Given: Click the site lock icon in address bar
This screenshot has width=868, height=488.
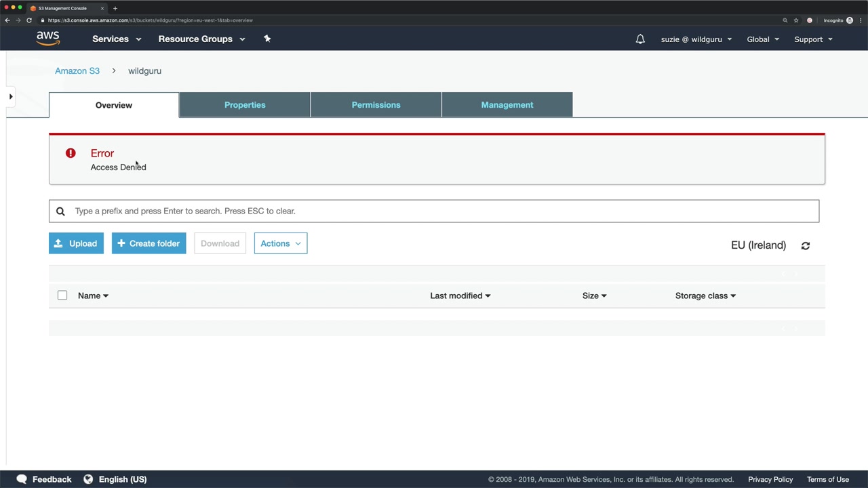Looking at the screenshot, I should (x=42, y=20).
